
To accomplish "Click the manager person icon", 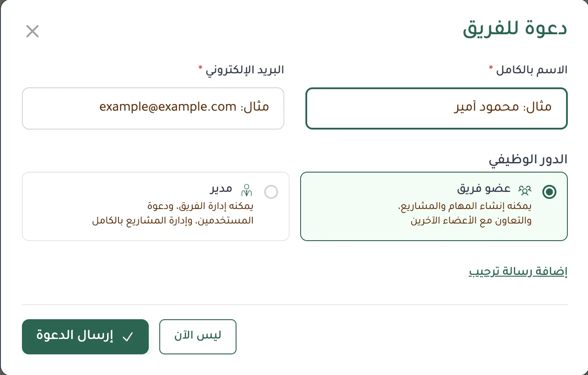I will (x=247, y=190).
